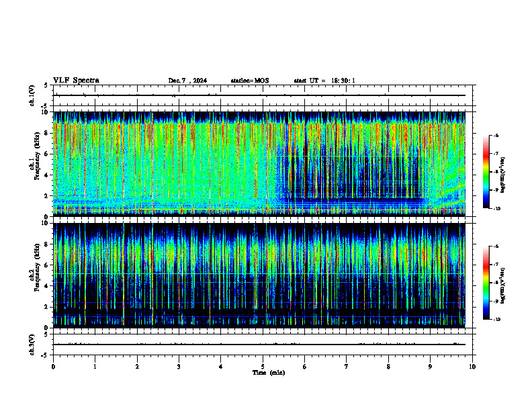The width and height of the screenshot is (532, 411).
Task: Click time axis tick label "5"
Action: (263, 367)
